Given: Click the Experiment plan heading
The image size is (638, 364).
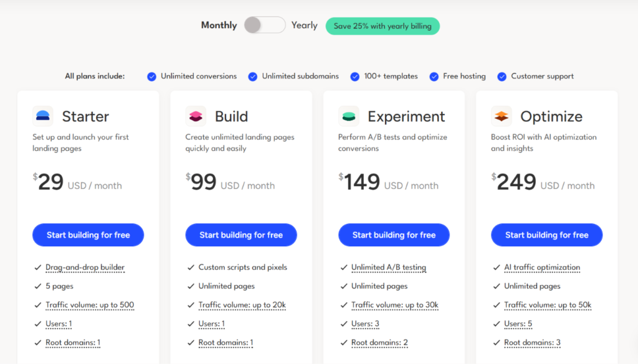Looking at the screenshot, I should click(406, 116).
